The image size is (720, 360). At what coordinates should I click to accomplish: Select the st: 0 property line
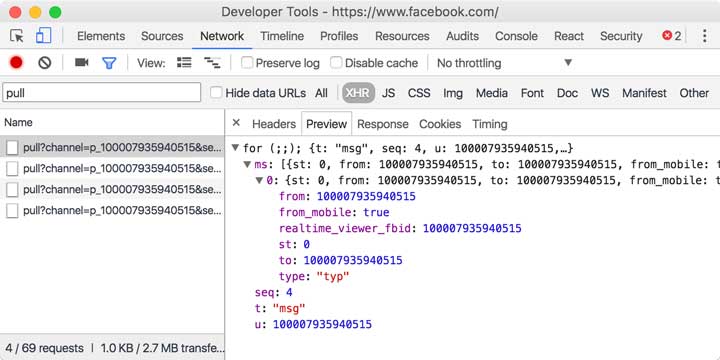tap(294, 244)
